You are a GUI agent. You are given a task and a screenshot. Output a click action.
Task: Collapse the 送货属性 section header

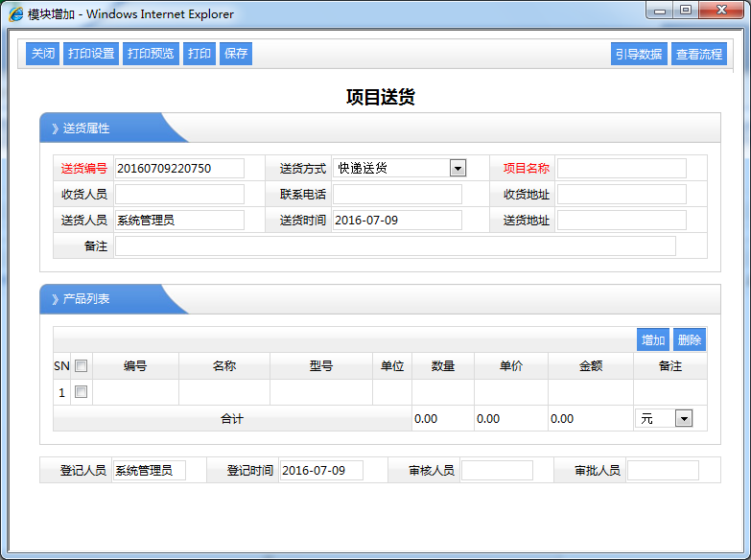click(x=86, y=128)
